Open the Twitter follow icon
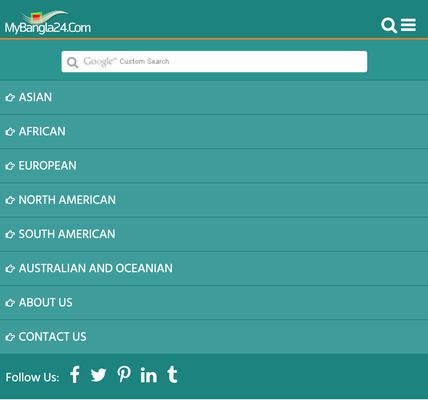428x400 pixels. (x=98, y=375)
